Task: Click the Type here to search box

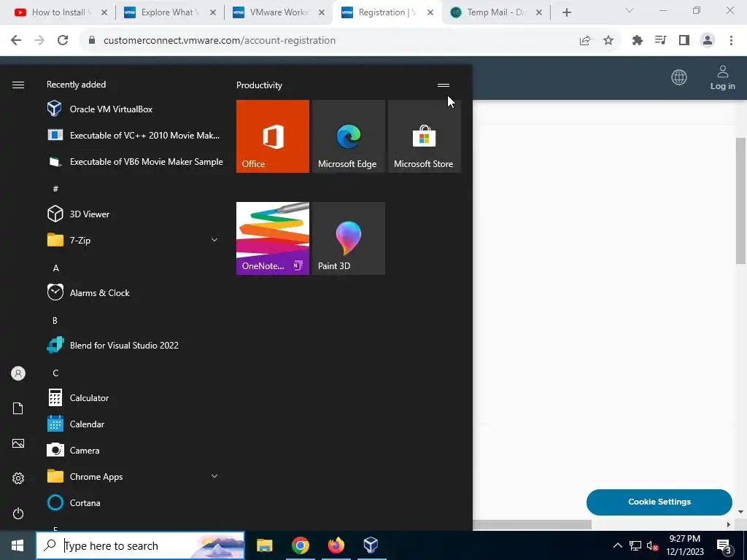Action: click(140, 545)
